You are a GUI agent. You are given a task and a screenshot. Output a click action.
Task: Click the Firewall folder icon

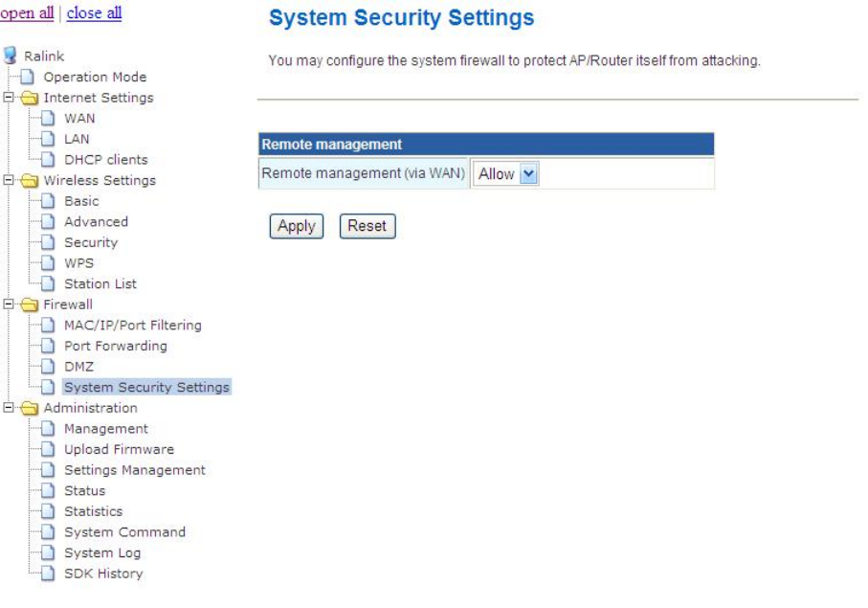[32, 304]
